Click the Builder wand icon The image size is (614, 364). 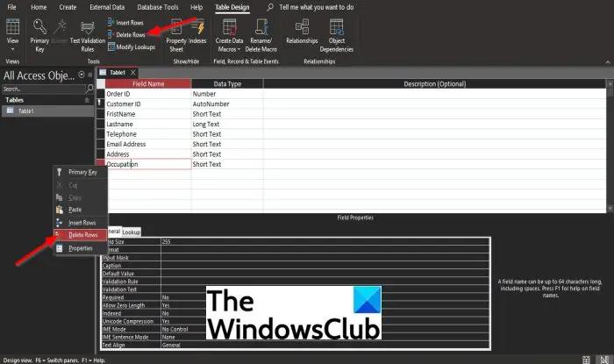(x=60, y=32)
